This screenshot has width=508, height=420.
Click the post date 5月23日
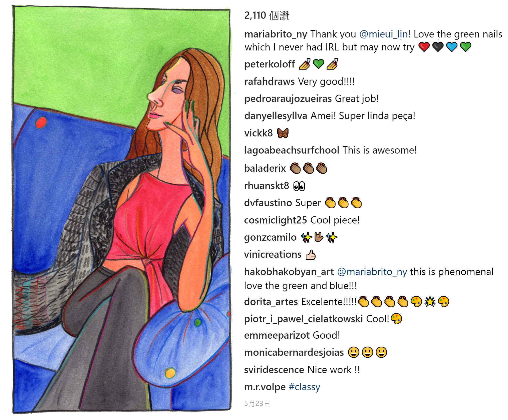tap(257, 404)
